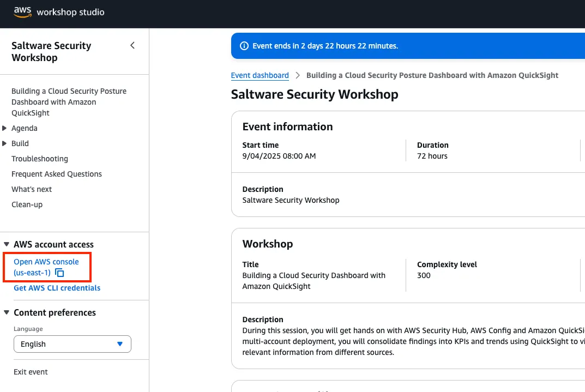Open AWS console (us-east-1) link
The width and height of the screenshot is (585, 392).
click(x=46, y=262)
